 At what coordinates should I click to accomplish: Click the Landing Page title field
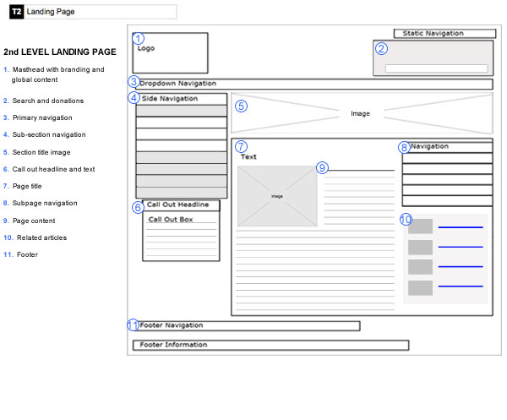pos(101,12)
